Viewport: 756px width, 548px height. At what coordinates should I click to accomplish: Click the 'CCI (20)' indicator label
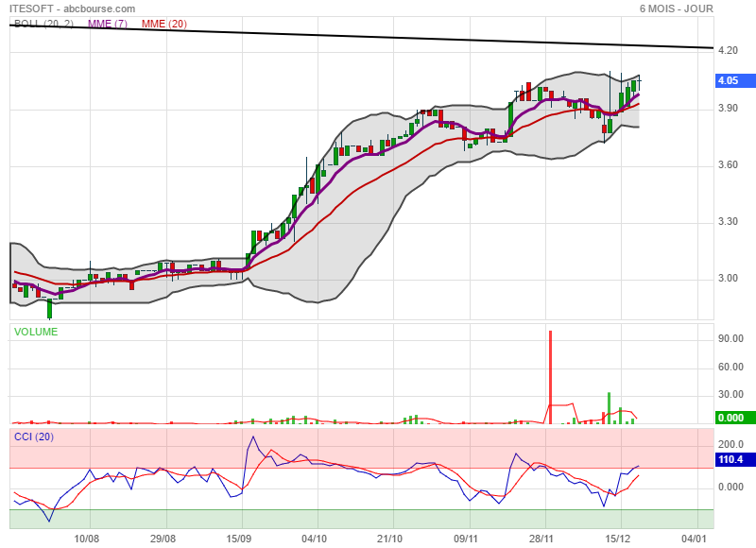point(34,437)
